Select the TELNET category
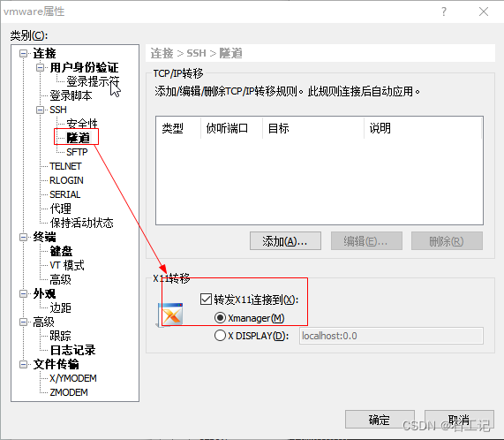This screenshot has height=440, width=504. pyautogui.click(x=65, y=166)
